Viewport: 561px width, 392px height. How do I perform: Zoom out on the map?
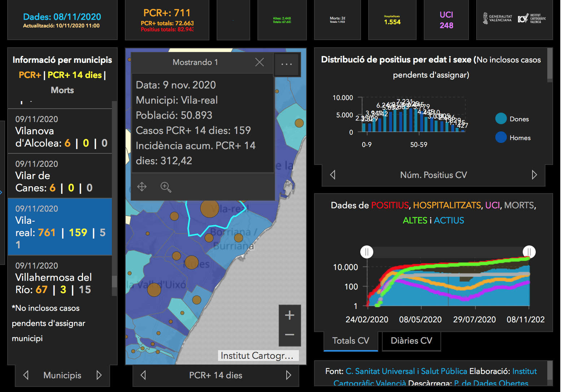coord(290,335)
